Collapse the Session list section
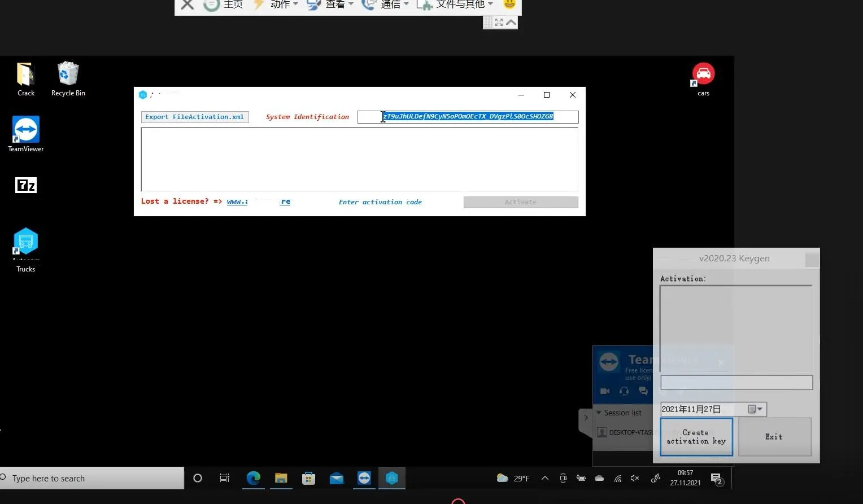This screenshot has height=504, width=863. click(x=599, y=413)
